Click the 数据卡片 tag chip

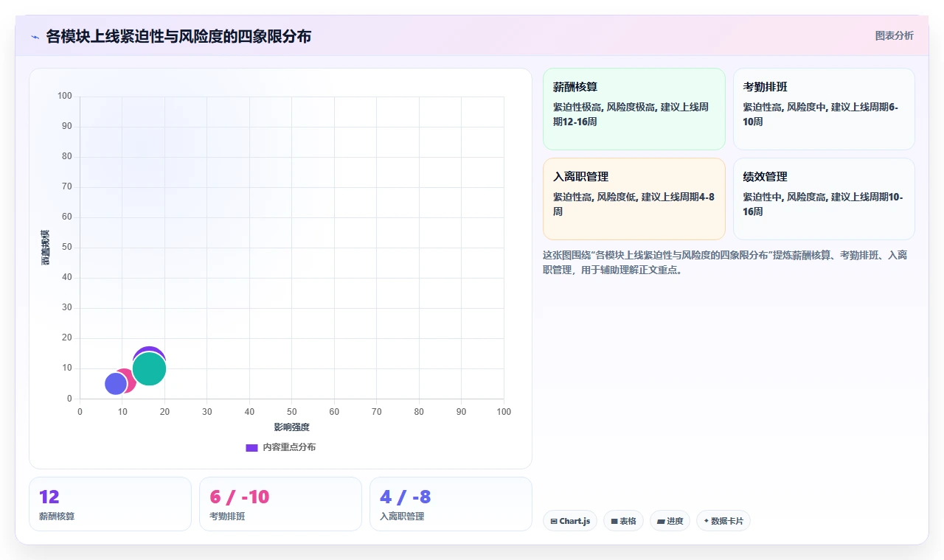tap(723, 521)
